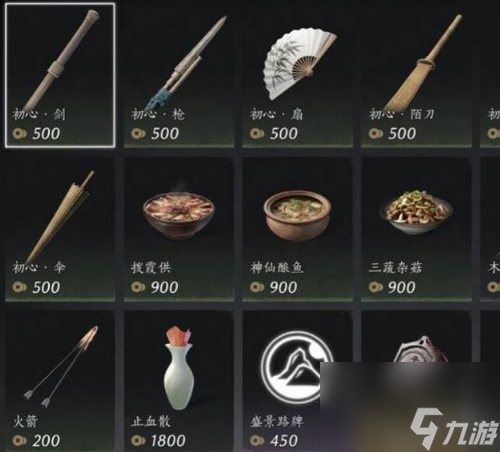Click the 初心·扇 item name label
The width and height of the screenshot is (500, 452).
pyautogui.click(x=277, y=114)
